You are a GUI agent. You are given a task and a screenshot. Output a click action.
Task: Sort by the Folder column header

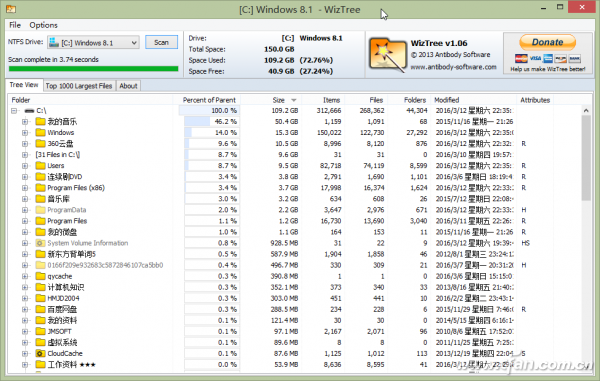(x=90, y=100)
